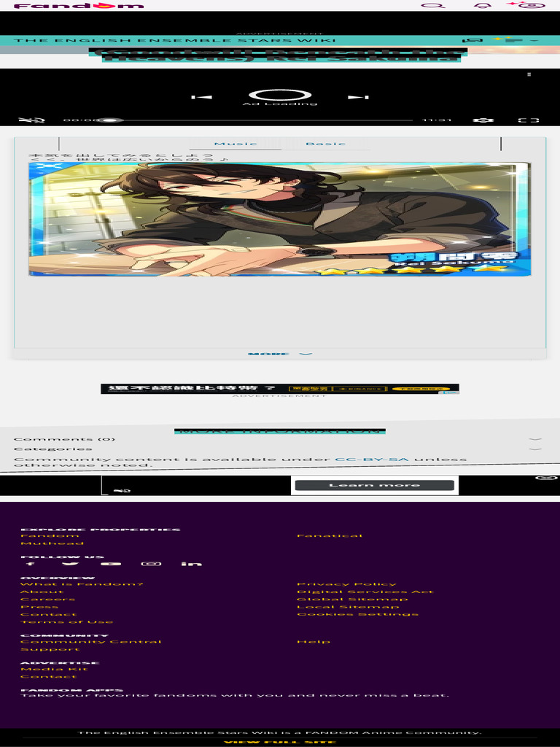The image size is (560, 747).
Task: Click the Learn more ad button
Action: click(374, 485)
